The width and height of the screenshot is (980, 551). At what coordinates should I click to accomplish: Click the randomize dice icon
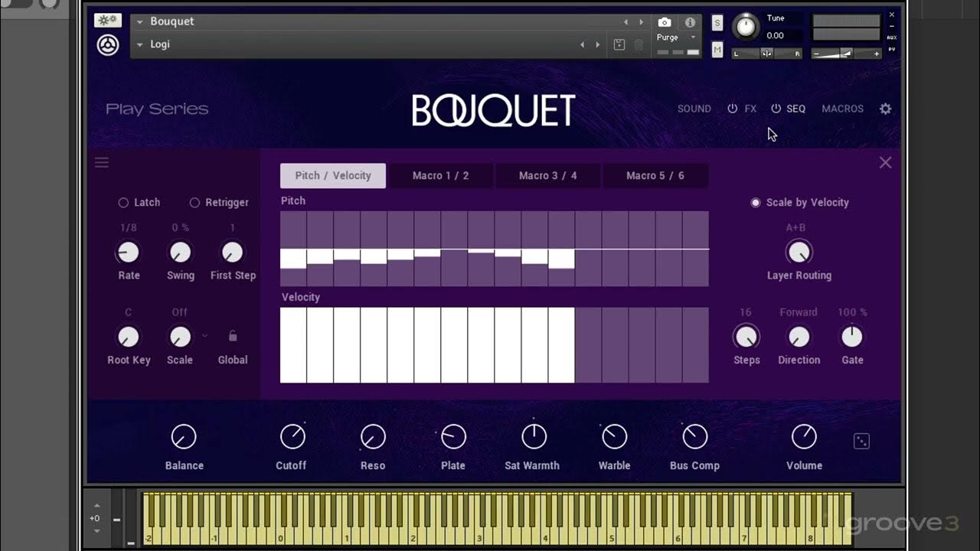[861, 441]
